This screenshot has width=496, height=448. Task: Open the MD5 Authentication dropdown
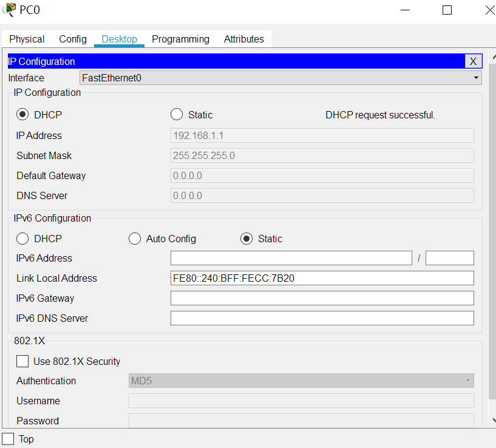coord(301,381)
